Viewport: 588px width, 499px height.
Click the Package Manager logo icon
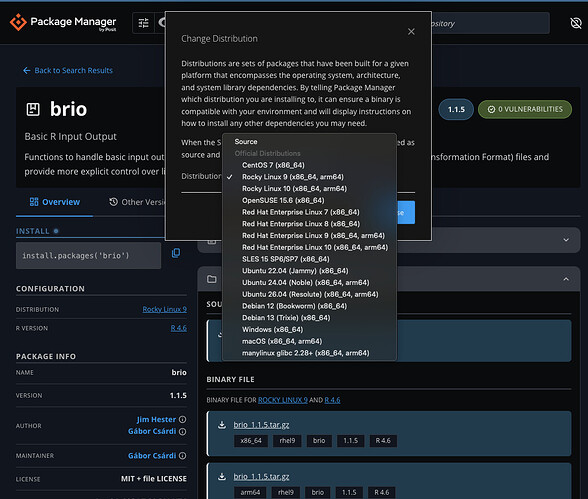18,22
